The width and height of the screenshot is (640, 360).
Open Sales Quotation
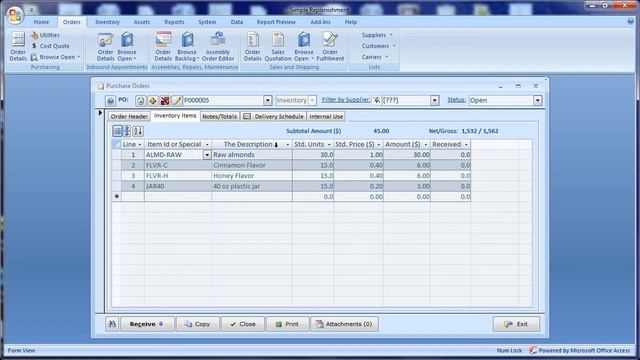pos(278,47)
